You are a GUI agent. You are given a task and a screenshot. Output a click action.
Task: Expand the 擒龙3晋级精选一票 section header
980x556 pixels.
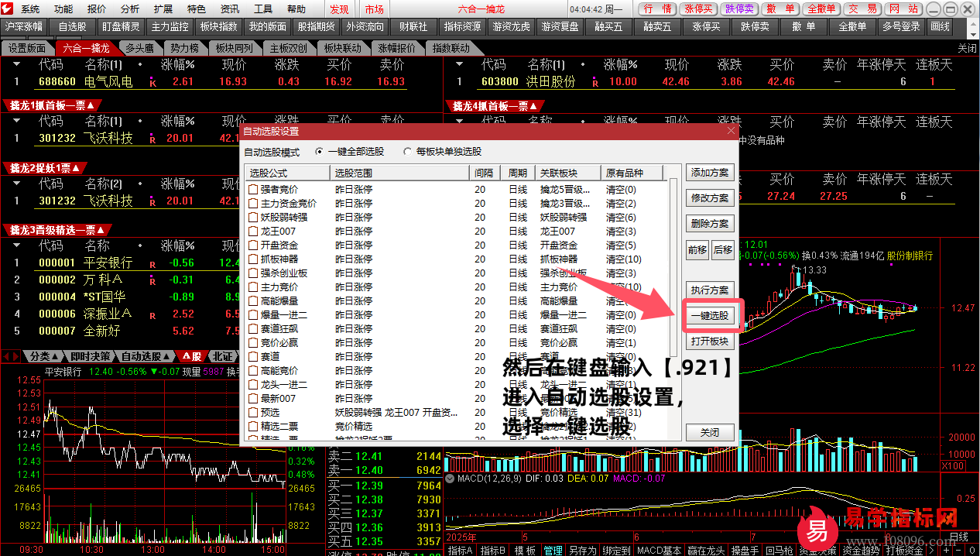point(57,230)
